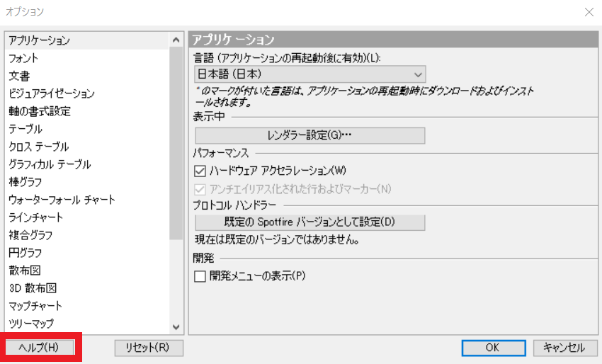Open the 文書 options page
This screenshot has width=602, height=364.
point(87,76)
